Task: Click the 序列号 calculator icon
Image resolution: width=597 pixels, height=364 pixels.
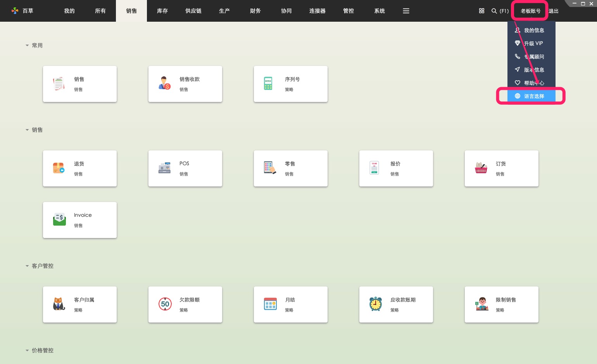Action: (x=268, y=83)
